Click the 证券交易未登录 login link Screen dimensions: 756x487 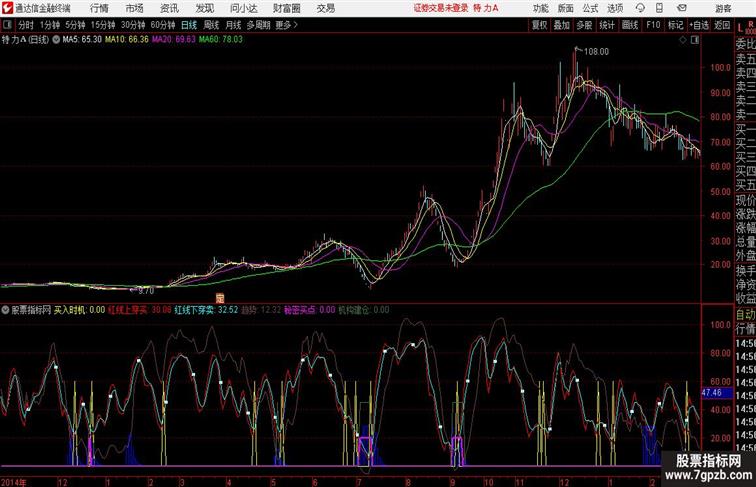[x=441, y=8]
